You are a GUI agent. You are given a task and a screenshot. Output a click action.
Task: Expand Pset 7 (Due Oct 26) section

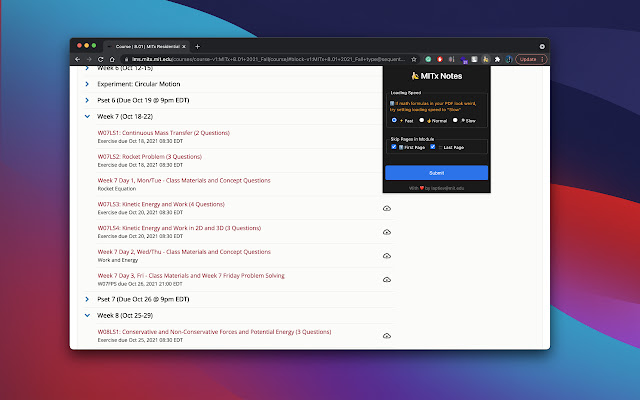click(x=87, y=299)
